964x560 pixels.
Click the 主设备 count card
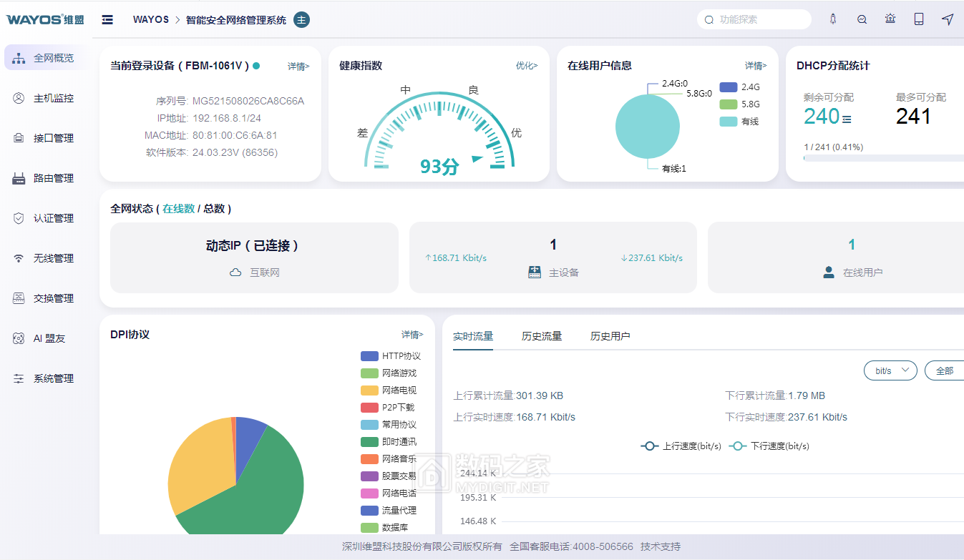[x=553, y=257]
